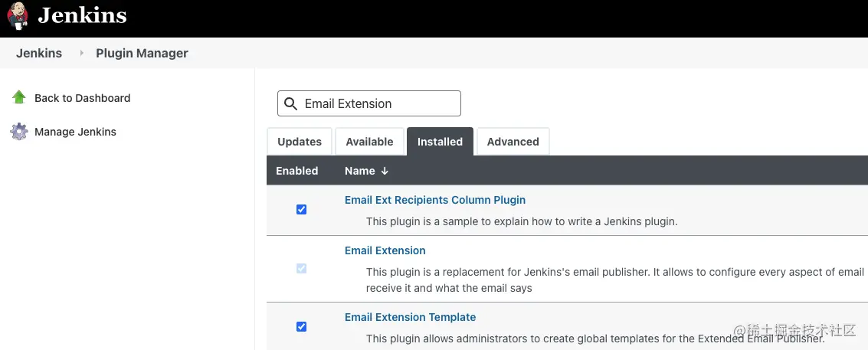
Task: Click the Jenkins butler logo icon
Action: [x=17, y=15]
